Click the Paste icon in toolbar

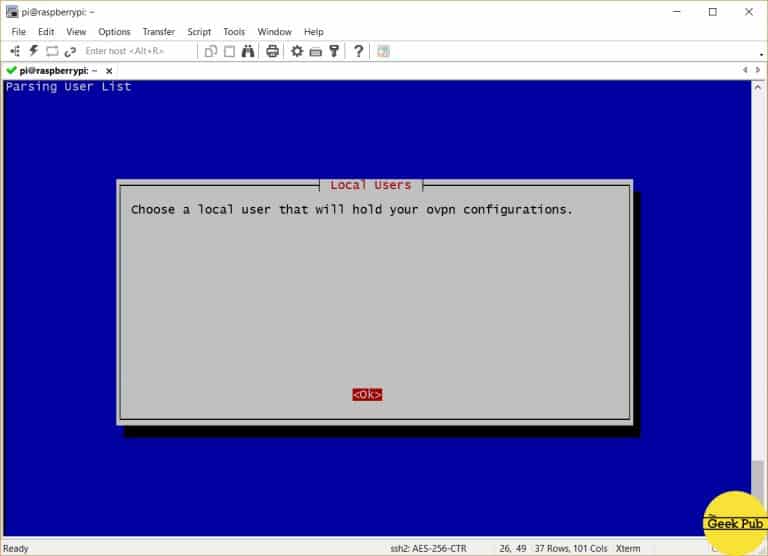pos(229,51)
